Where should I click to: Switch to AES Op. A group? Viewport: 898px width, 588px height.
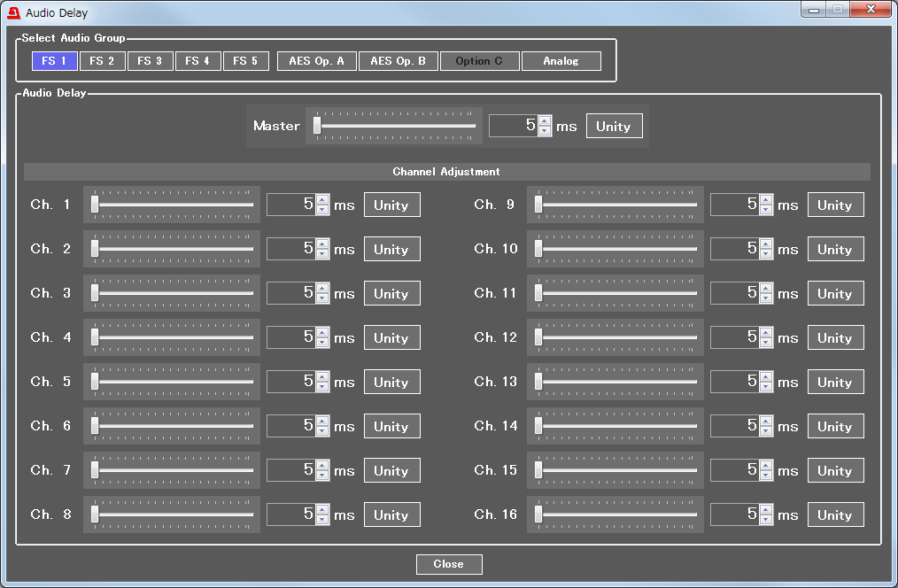[x=316, y=61]
